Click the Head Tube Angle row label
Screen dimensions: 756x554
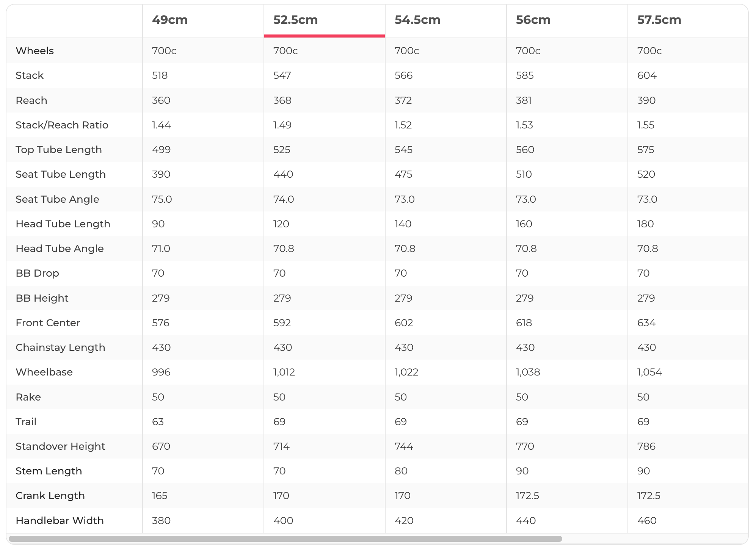click(x=60, y=249)
